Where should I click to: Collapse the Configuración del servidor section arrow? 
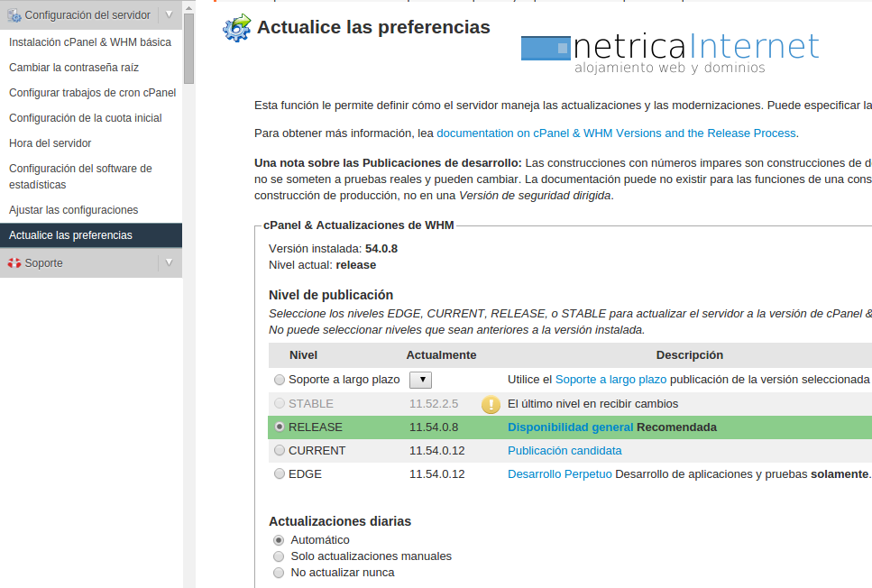pyautogui.click(x=170, y=15)
